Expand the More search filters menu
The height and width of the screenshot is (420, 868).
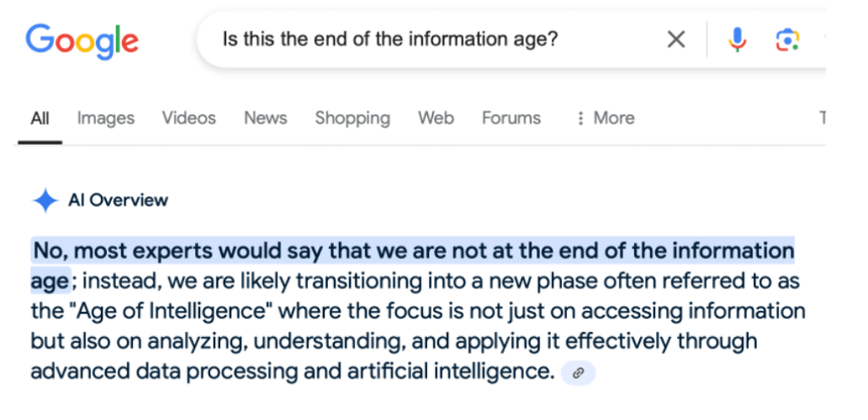(x=604, y=119)
